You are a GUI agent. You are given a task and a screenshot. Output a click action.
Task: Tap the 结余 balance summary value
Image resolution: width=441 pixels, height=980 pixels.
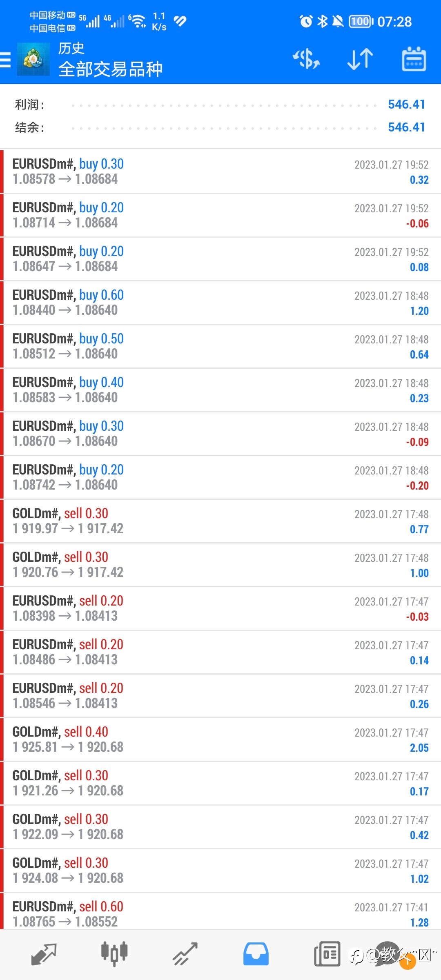[406, 127]
